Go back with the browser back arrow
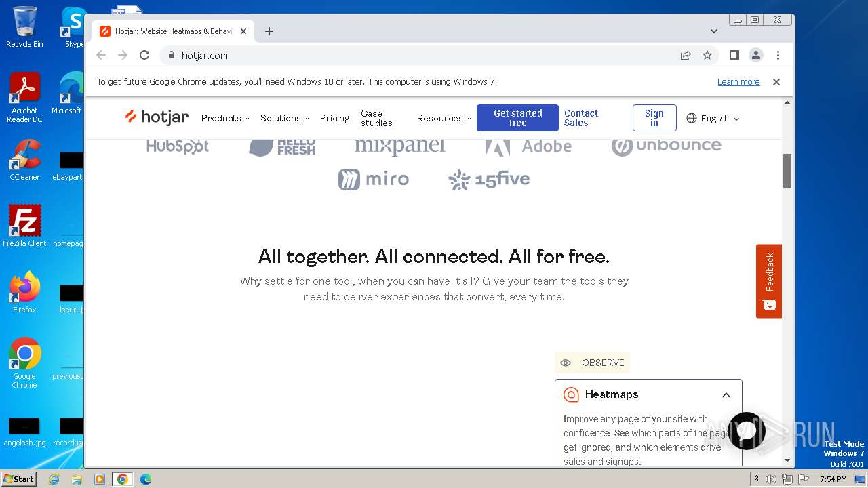The image size is (868, 488). [101, 55]
